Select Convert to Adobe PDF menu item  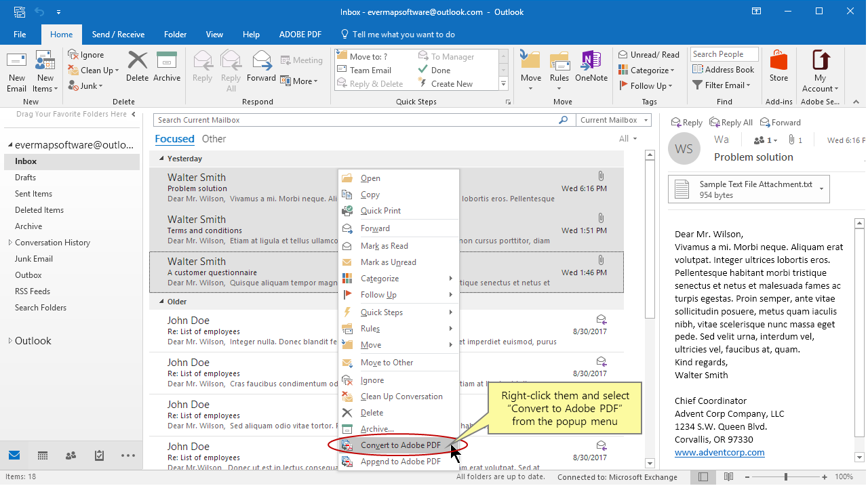[x=399, y=445]
